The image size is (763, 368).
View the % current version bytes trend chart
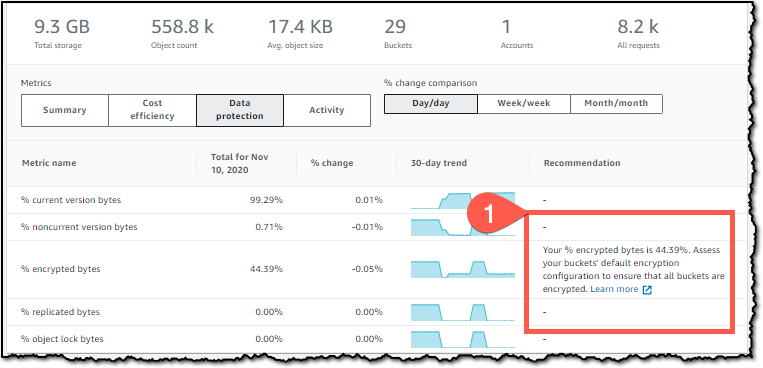(x=463, y=200)
